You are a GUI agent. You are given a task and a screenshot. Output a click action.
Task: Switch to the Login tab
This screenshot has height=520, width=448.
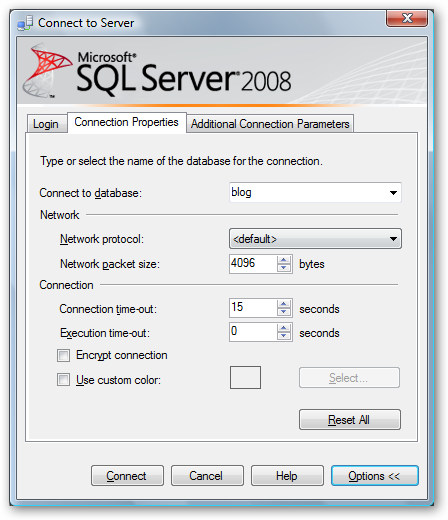46,124
